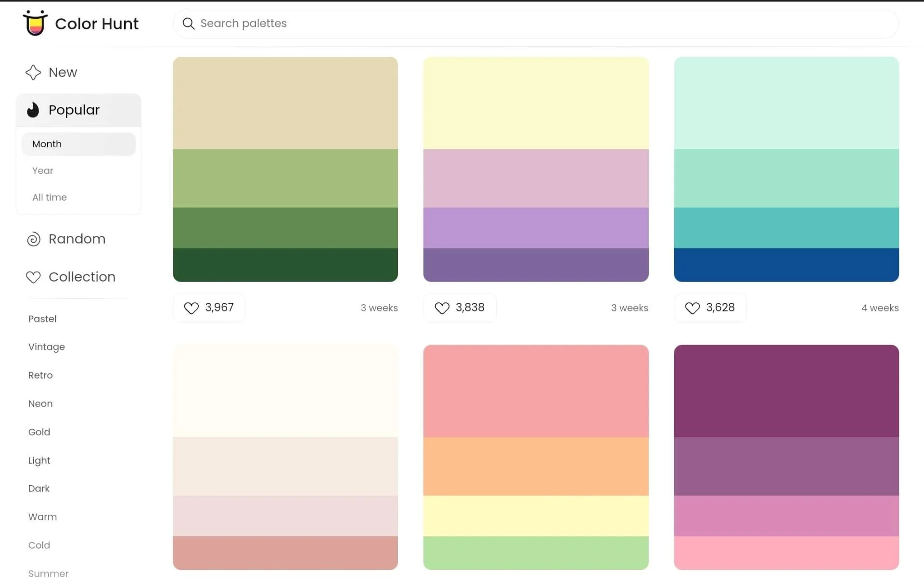The height and width of the screenshot is (580, 924).
Task: Click the Popular flame icon
Action: 33,110
